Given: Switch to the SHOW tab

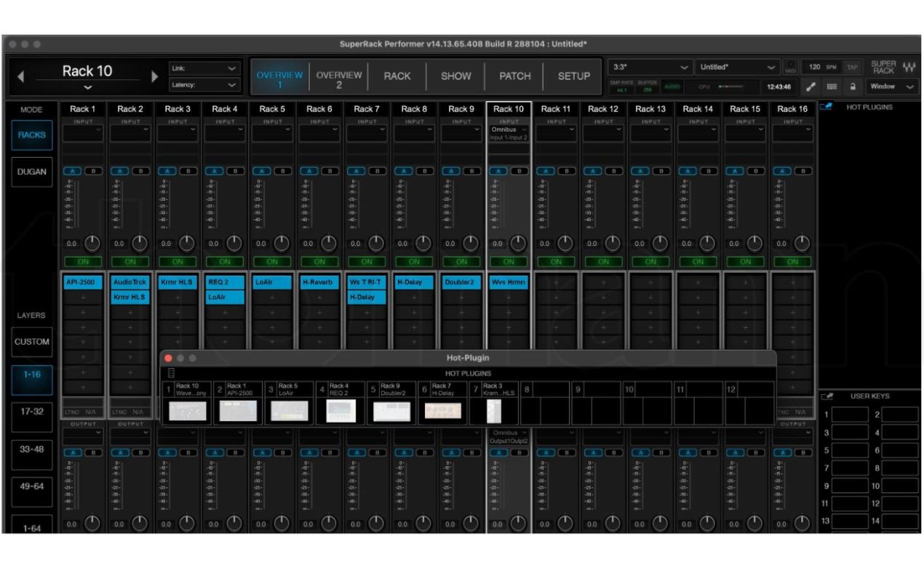Looking at the screenshot, I should click(456, 76).
